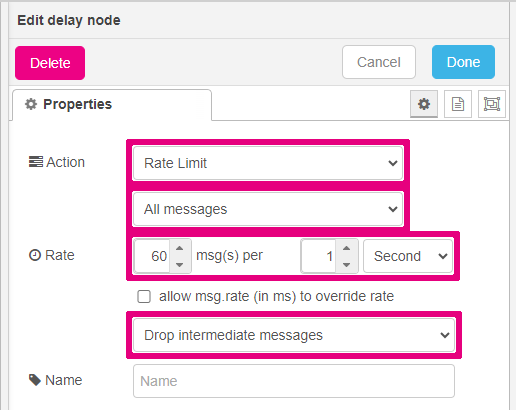Open the Action dropdown showing Rate Limit
This screenshot has height=410, width=516.
[268, 163]
